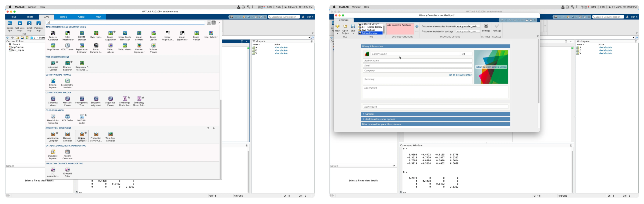The height and width of the screenshot is (204, 644).
Task: Click the blue plus to add exported function
Action: point(417,26)
